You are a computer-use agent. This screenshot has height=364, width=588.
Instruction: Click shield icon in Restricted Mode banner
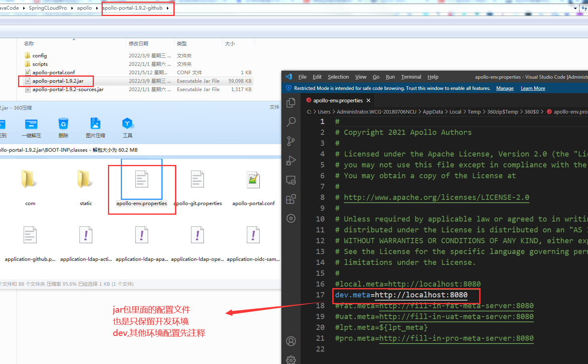[289, 88]
